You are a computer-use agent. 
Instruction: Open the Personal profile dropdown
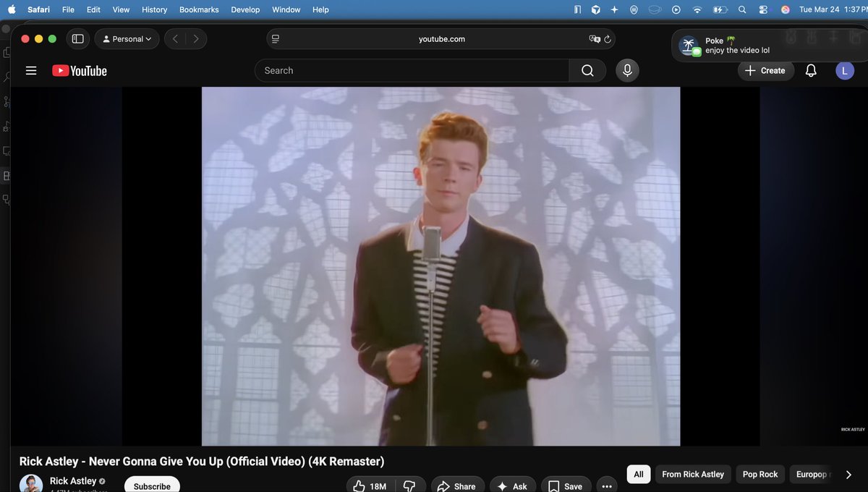pyautogui.click(x=127, y=39)
